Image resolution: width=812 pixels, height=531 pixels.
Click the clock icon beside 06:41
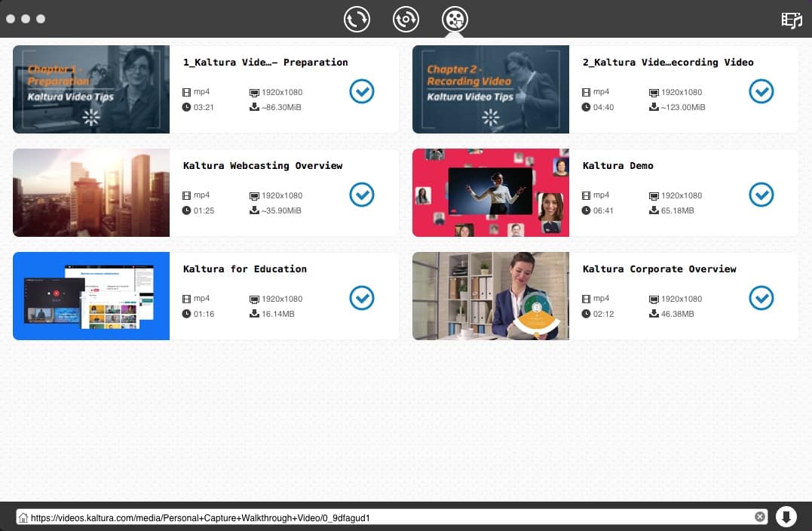click(x=586, y=210)
